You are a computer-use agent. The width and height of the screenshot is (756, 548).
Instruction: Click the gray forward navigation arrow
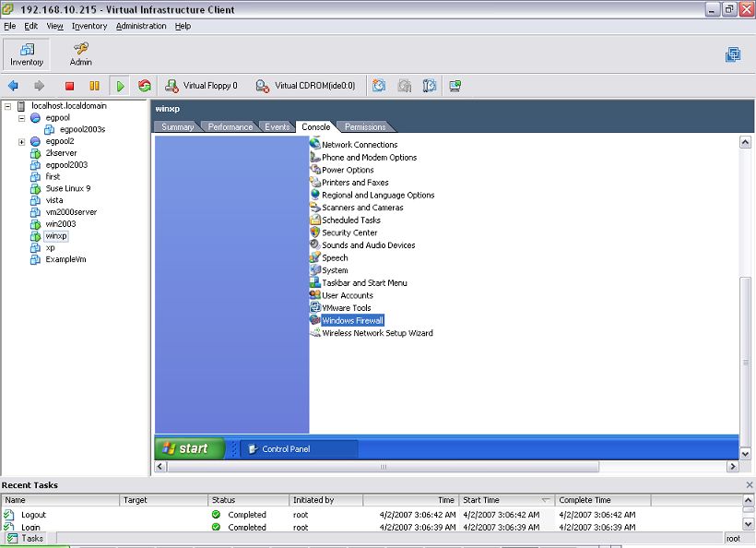click(39, 86)
